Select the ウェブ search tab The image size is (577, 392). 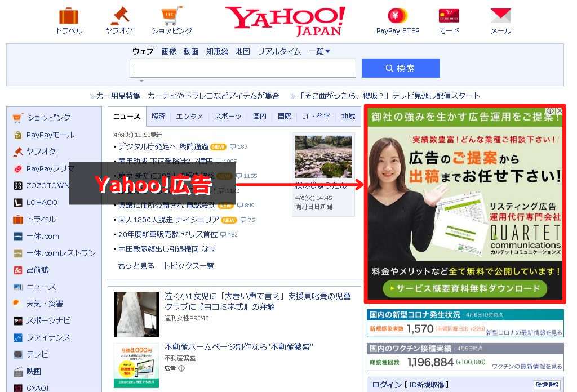click(x=143, y=51)
